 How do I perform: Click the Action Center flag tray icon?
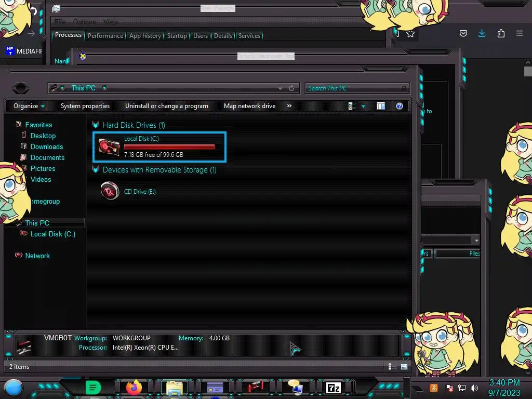449,388
